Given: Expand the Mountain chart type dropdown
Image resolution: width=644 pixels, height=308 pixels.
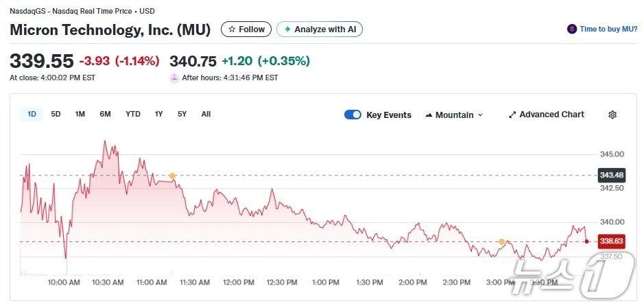Looking at the screenshot, I should pos(480,115).
